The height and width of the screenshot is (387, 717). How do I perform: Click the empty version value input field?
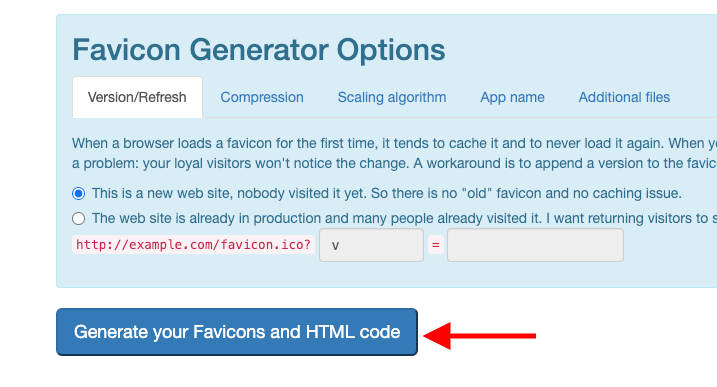535,245
